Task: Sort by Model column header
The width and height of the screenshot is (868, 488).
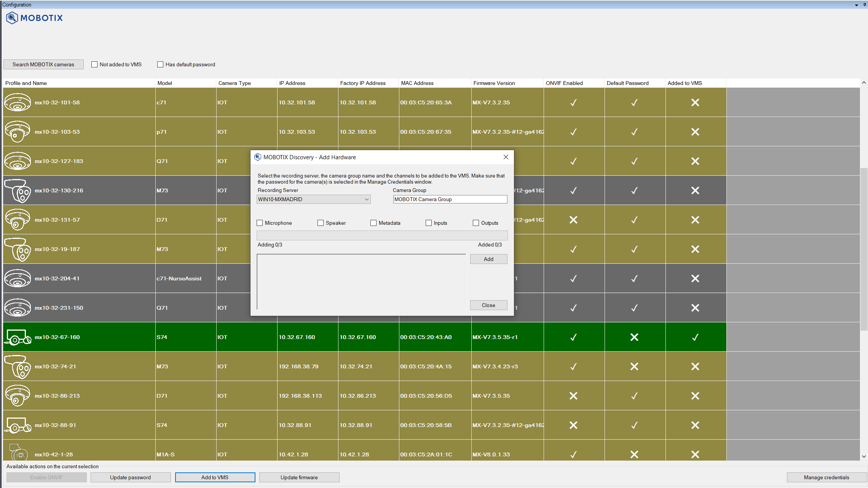Action: pos(186,83)
